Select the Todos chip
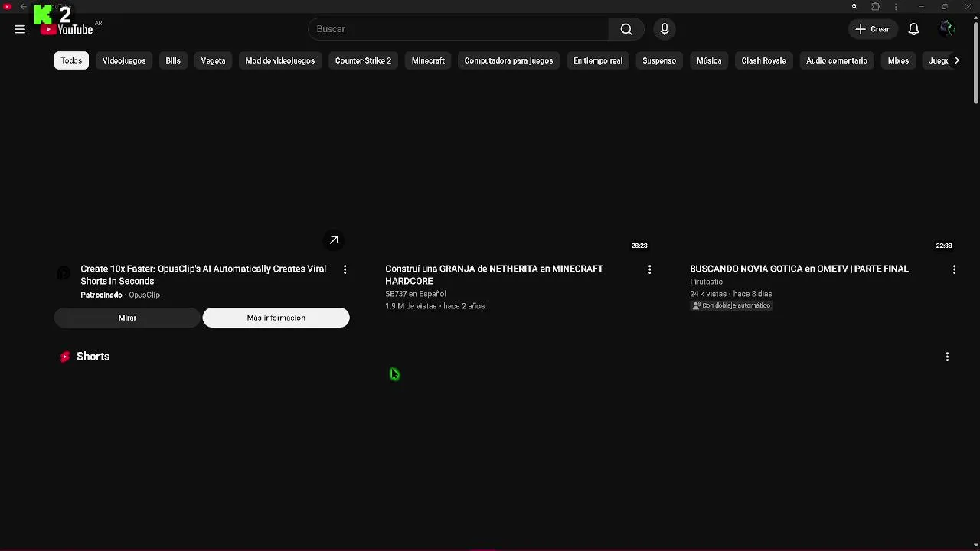980x551 pixels. pos(71,60)
